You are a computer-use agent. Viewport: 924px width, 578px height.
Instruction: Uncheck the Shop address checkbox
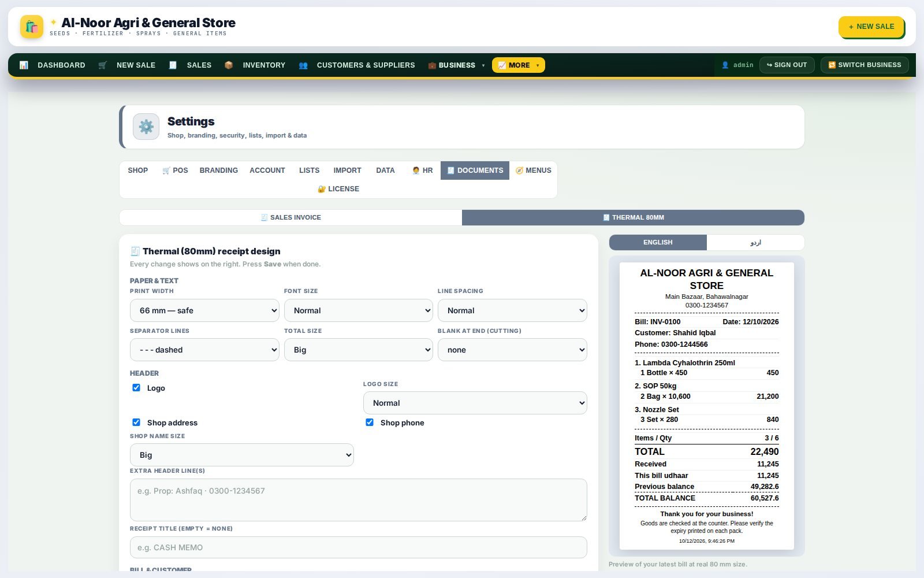coord(136,423)
